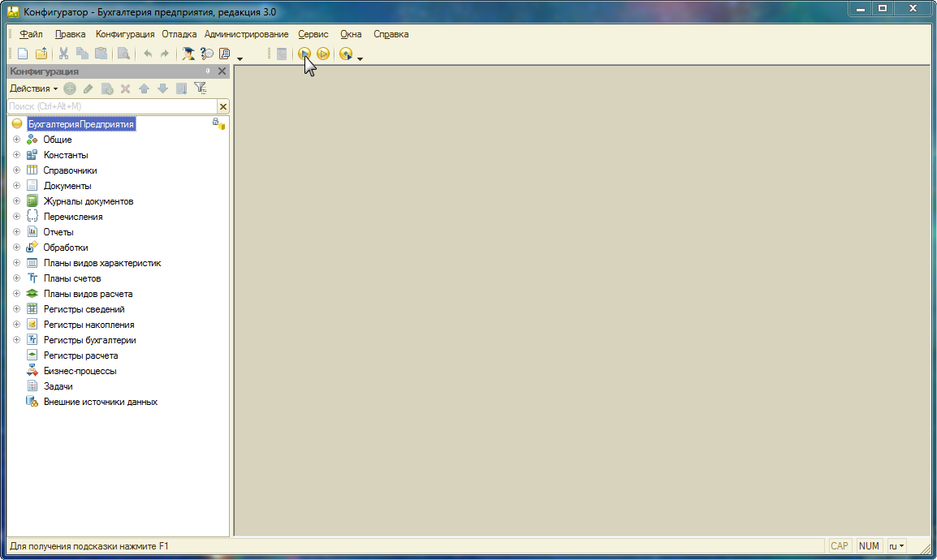The width and height of the screenshot is (937, 560).
Task: Open the Действия dropdown menu
Action: point(33,88)
